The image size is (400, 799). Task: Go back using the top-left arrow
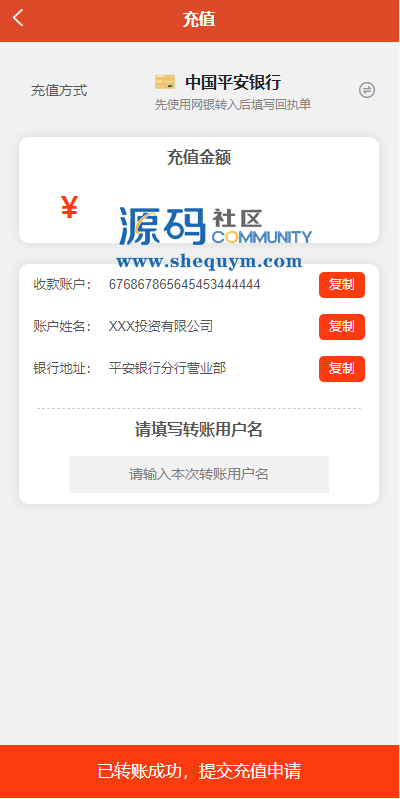[x=18, y=18]
